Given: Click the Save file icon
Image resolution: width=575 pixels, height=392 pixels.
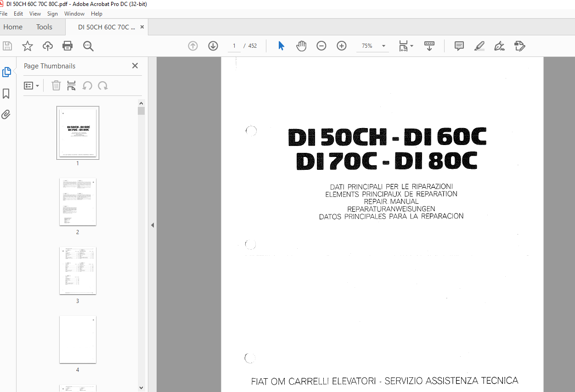Looking at the screenshot, I should (x=7, y=46).
